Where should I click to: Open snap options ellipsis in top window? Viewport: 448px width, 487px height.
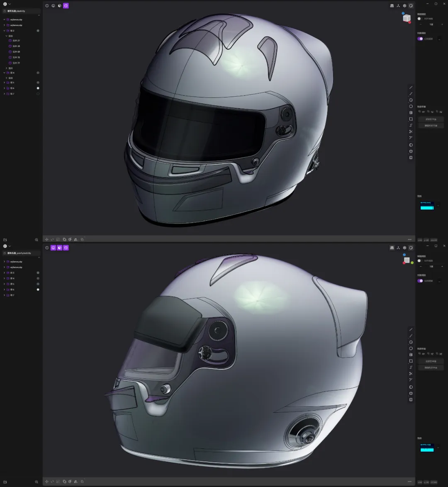coord(439,39)
